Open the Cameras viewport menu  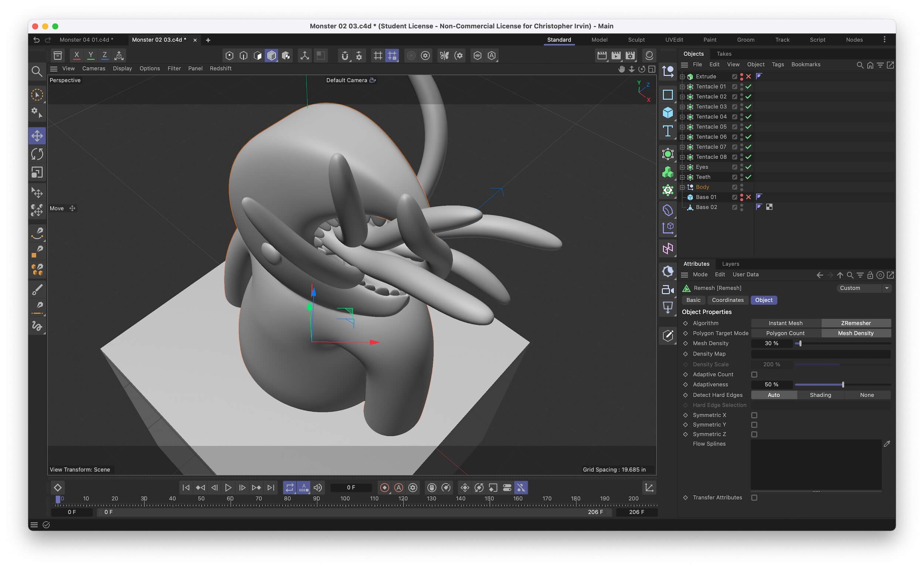(94, 68)
